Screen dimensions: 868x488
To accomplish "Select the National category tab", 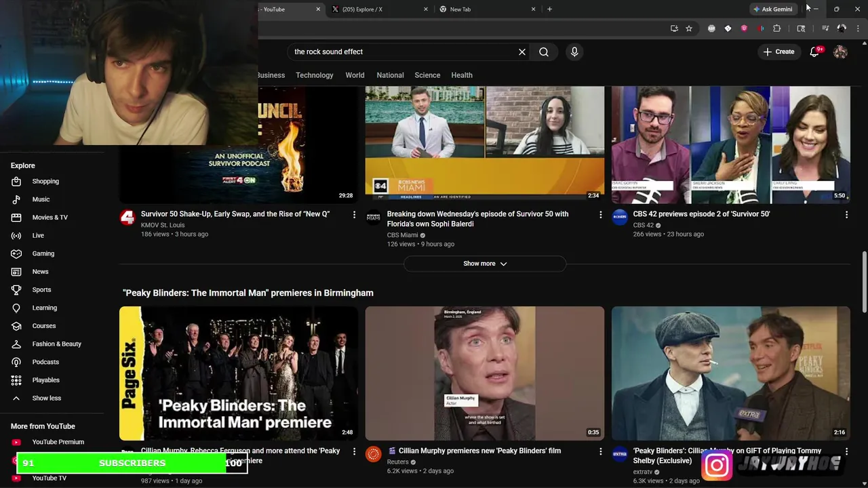I will 390,75.
